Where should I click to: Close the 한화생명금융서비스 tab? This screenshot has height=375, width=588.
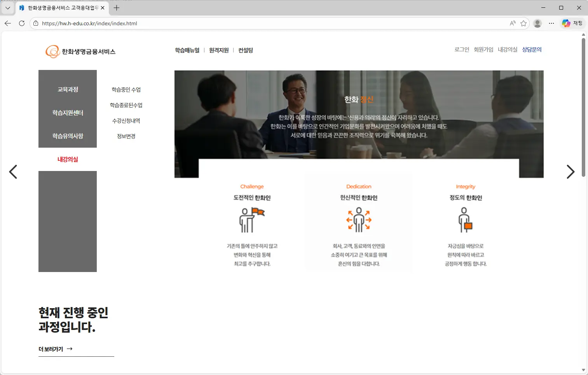[103, 8]
